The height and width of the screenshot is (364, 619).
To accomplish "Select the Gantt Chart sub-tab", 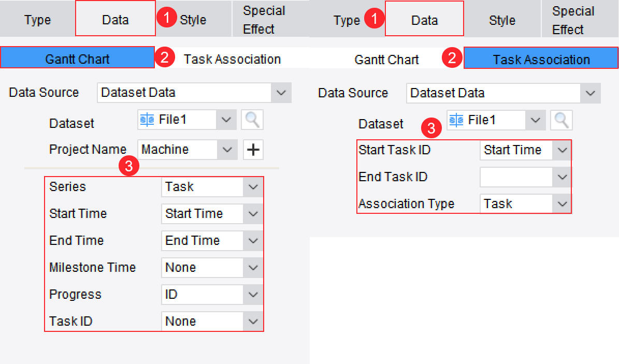I will click(x=77, y=59).
